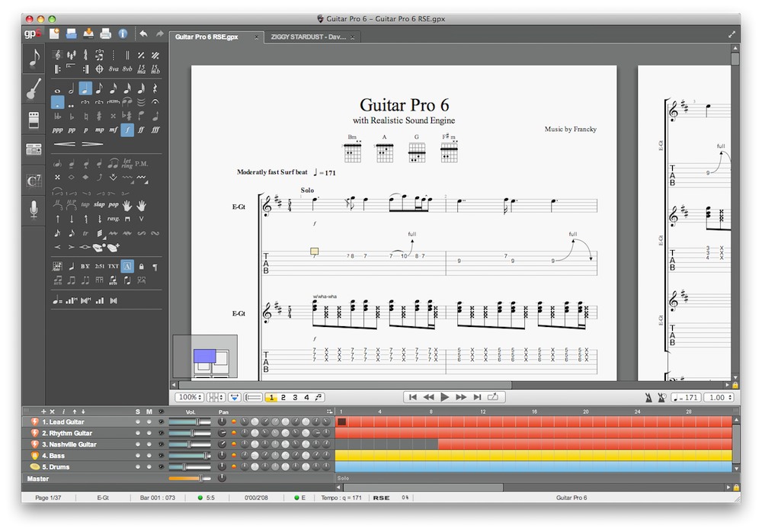Create a new document with the new-file icon
The width and height of the screenshot is (762, 532).
pos(54,34)
